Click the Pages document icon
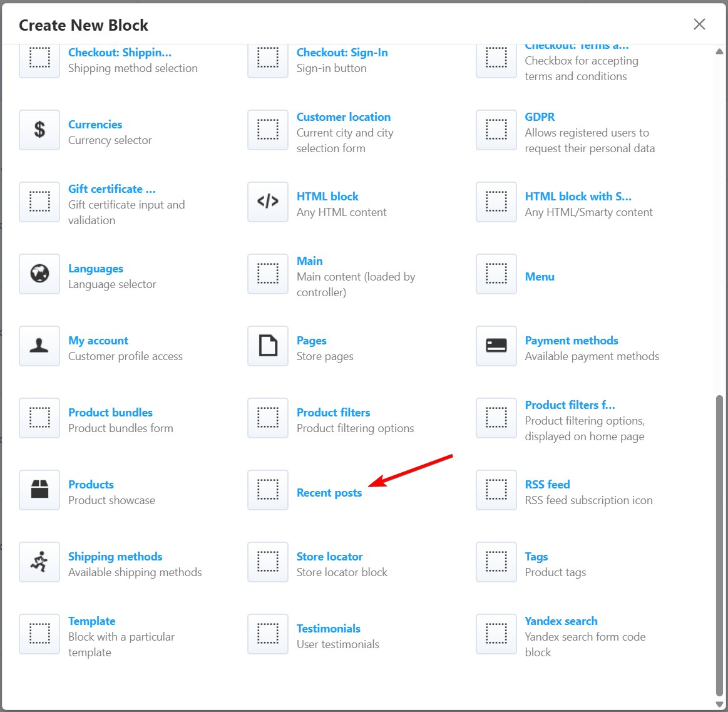This screenshot has height=712, width=728. [x=268, y=346]
